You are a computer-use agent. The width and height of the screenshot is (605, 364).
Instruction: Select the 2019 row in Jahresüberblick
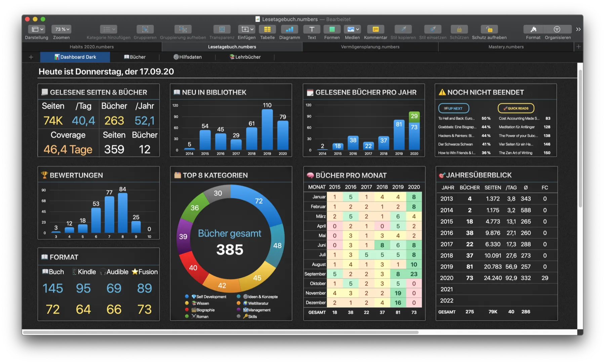click(x=497, y=267)
